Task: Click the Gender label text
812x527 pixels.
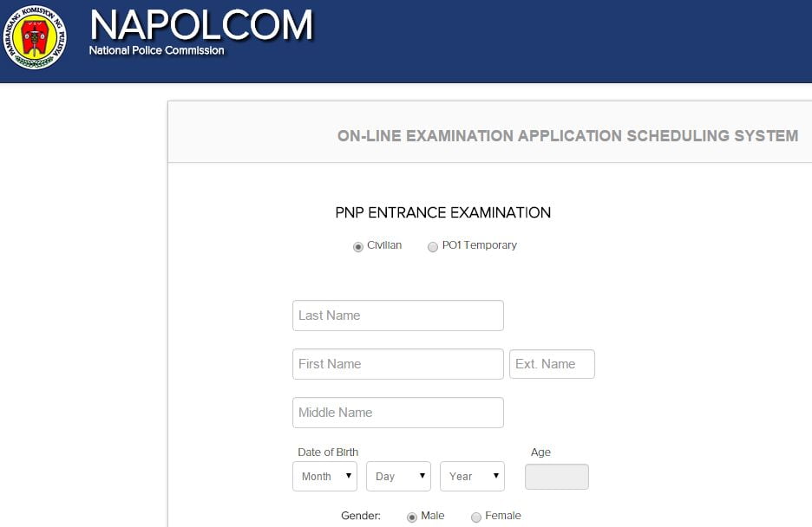Action: click(x=360, y=516)
